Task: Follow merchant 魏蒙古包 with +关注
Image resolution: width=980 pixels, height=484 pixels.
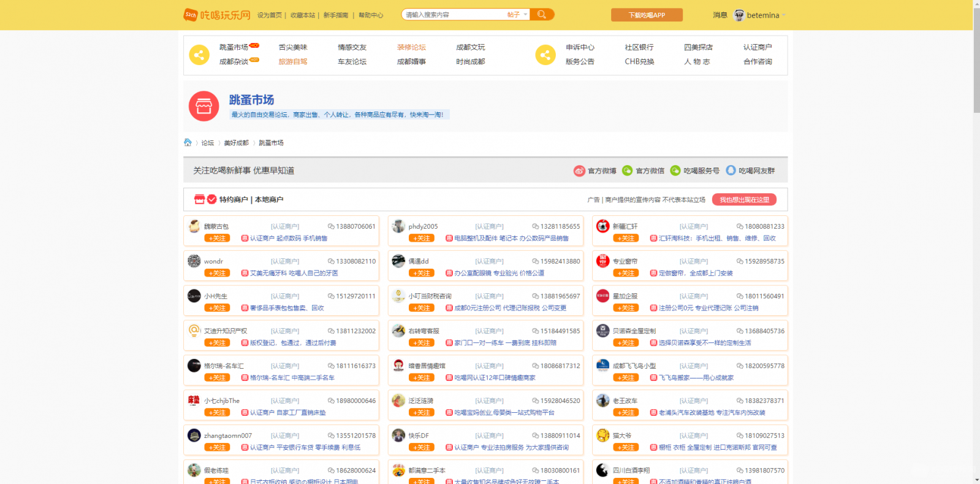Action: pyautogui.click(x=217, y=238)
